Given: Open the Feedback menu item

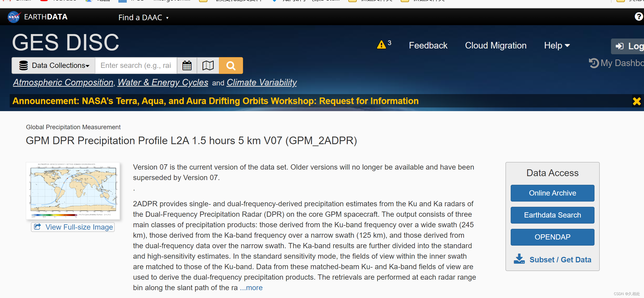Looking at the screenshot, I should (428, 46).
